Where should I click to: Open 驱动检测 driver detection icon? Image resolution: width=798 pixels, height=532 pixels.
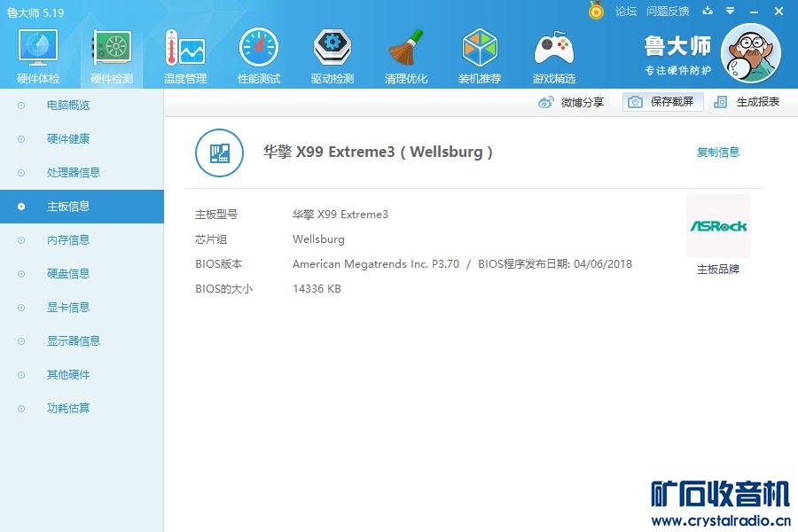332,47
